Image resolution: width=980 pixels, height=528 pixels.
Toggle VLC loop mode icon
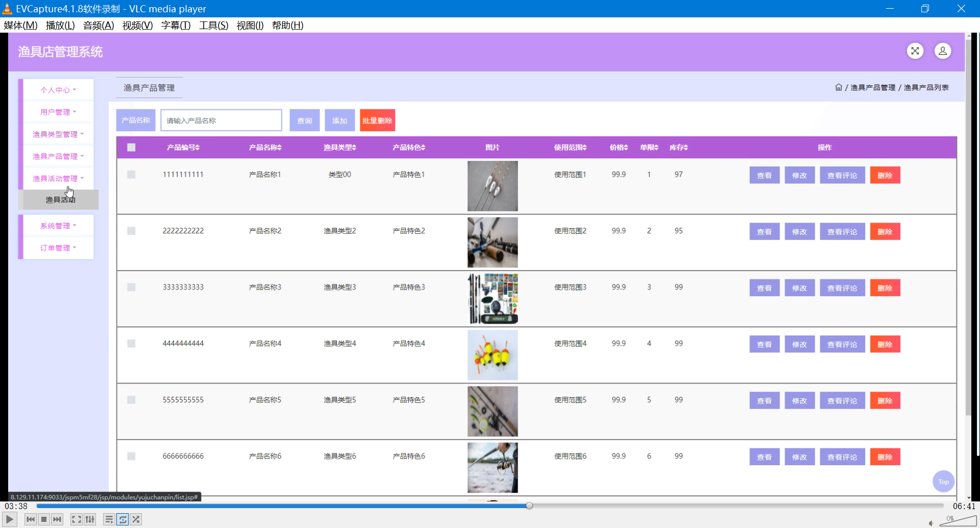tap(122, 519)
